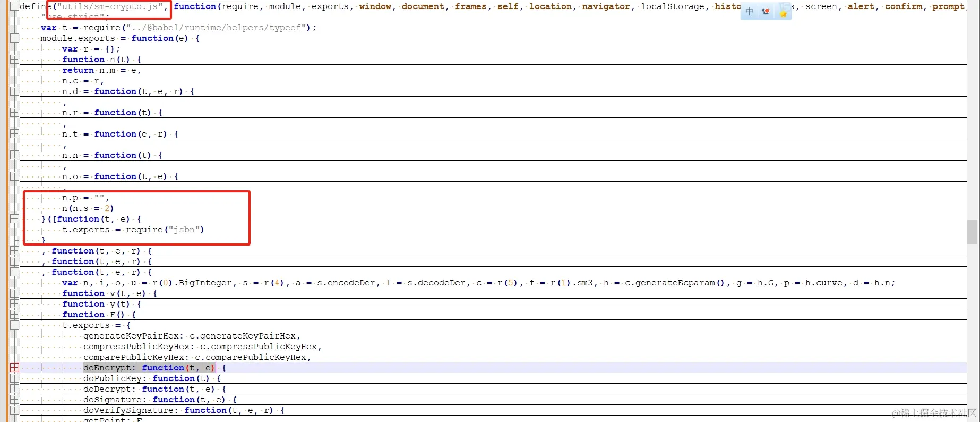Click the line n(n.s = 2)

[88, 208]
